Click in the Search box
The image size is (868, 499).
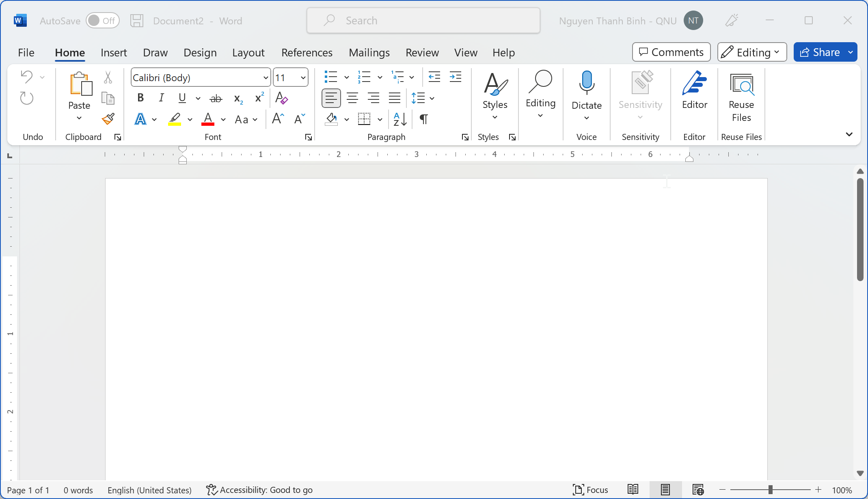coord(423,21)
